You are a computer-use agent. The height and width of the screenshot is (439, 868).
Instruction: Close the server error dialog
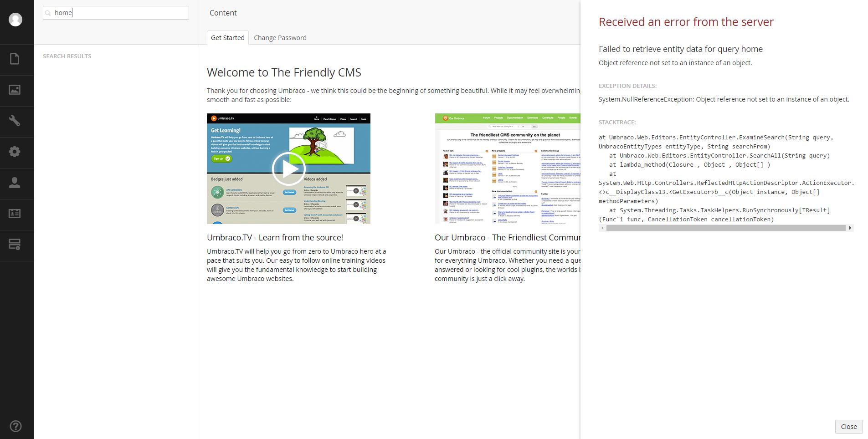(x=848, y=427)
